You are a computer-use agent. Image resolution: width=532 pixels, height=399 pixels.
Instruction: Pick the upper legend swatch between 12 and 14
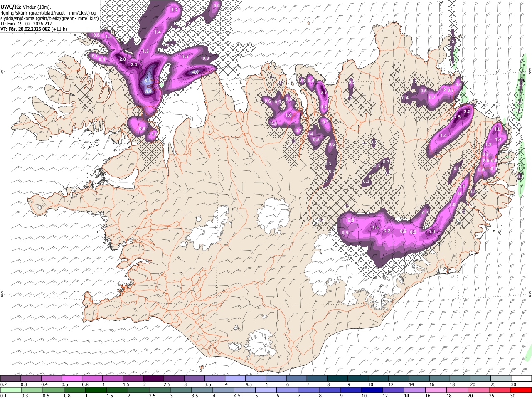[x=398, y=378]
